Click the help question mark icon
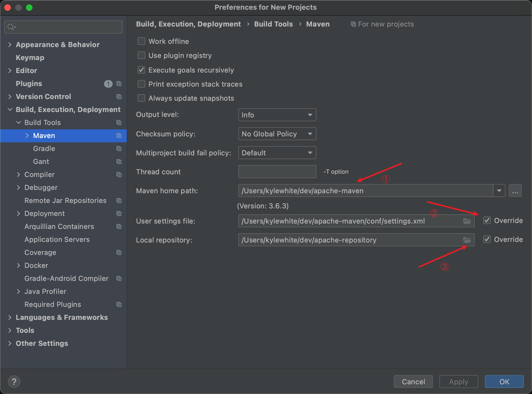532x394 pixels. tap(14, 382)
